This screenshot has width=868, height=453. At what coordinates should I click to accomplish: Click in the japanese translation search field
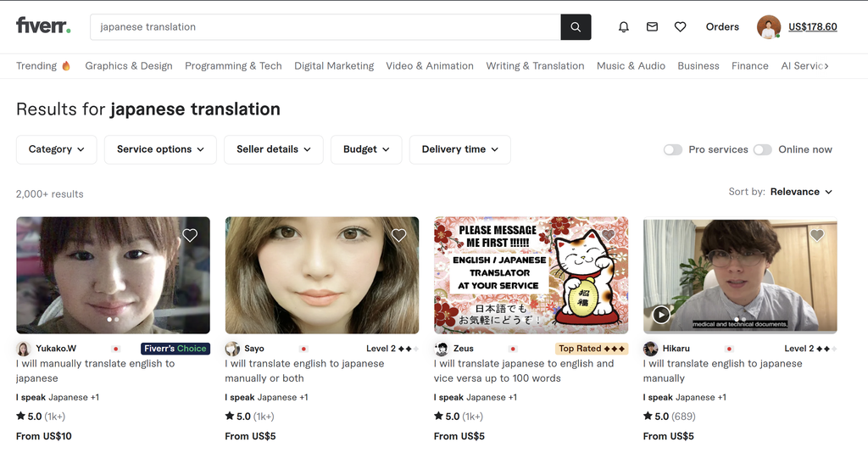[325, 27]
